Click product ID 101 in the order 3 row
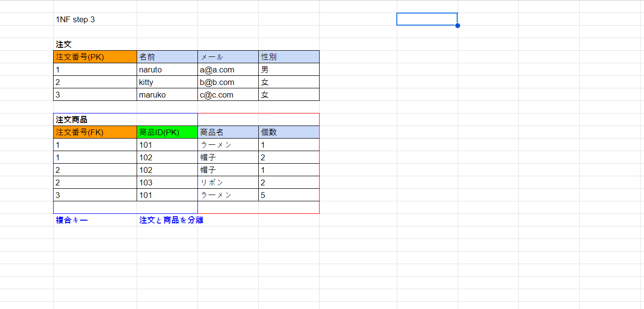This screenshot has height=309, width=644. point(167,195)
